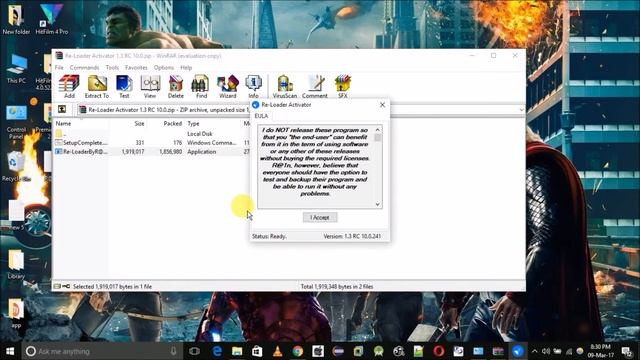
Task: Click the Cortana microphone icon
Action: point(173,351)
